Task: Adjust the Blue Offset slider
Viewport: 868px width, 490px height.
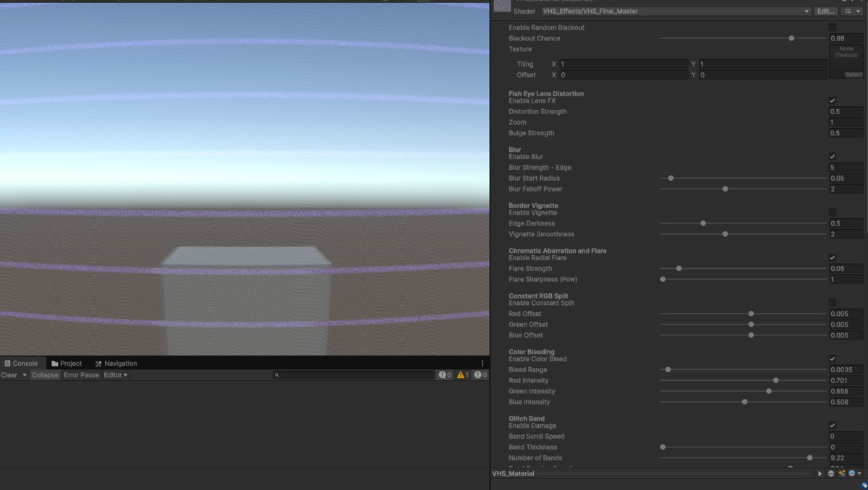Action: pos(743,335)
